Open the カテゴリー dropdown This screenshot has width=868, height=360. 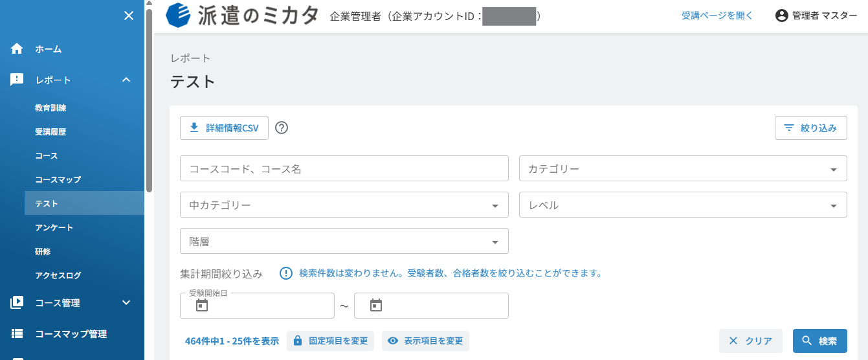click(x=684, y=168)
